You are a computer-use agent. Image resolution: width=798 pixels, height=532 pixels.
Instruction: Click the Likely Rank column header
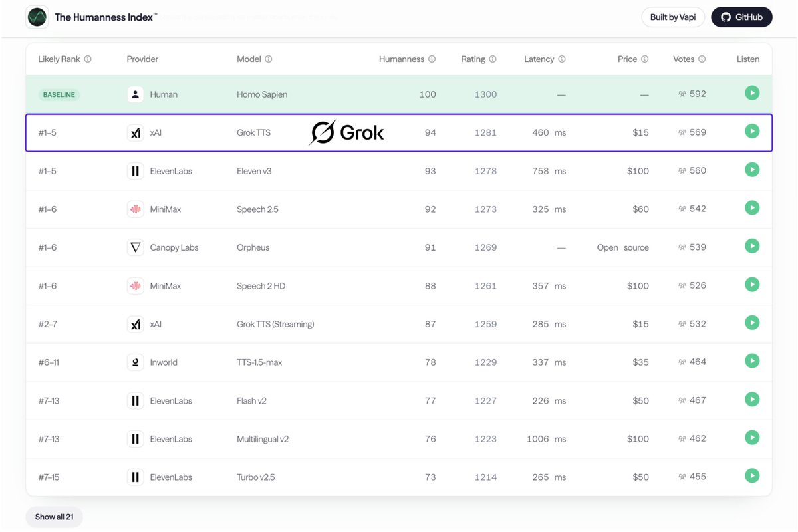pyautogui.click(x=59, y=59)
